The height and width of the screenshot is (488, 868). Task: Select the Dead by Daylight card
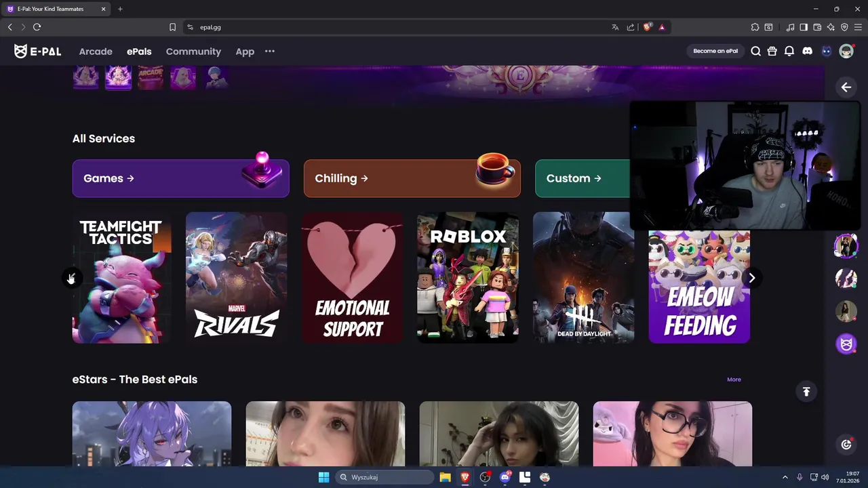point(584,278)
